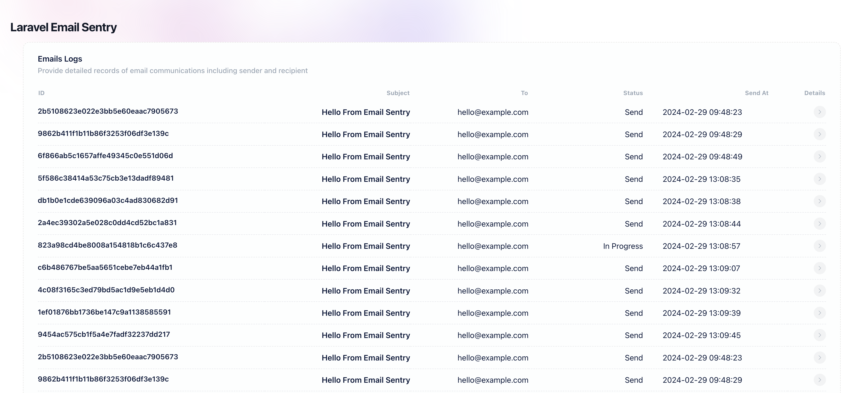Click ID 823a98cd4be8008a154818b1c6c437e8
Viewport: 868px width, 393px height.
108,245
